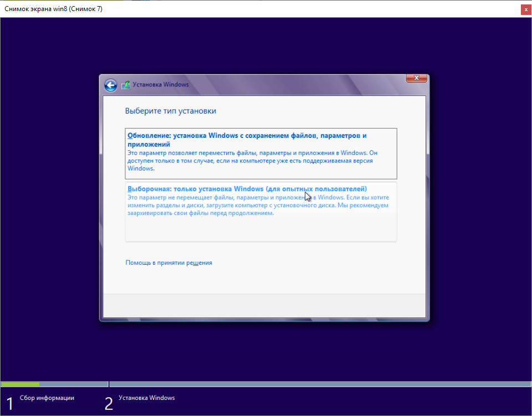Screen dimensions: 532x416
Task: Select the Обновление upgrade installation option
Action: (261, 153)
